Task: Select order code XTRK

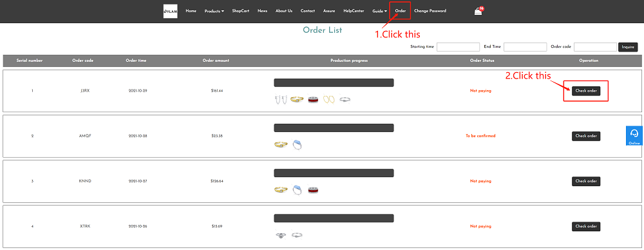Action: 85,227
